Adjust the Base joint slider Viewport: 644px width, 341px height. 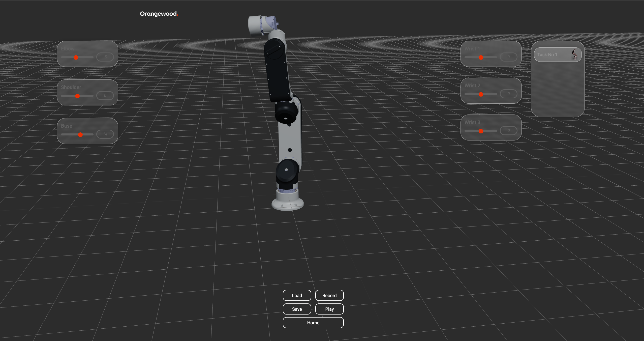click(77, 134)
